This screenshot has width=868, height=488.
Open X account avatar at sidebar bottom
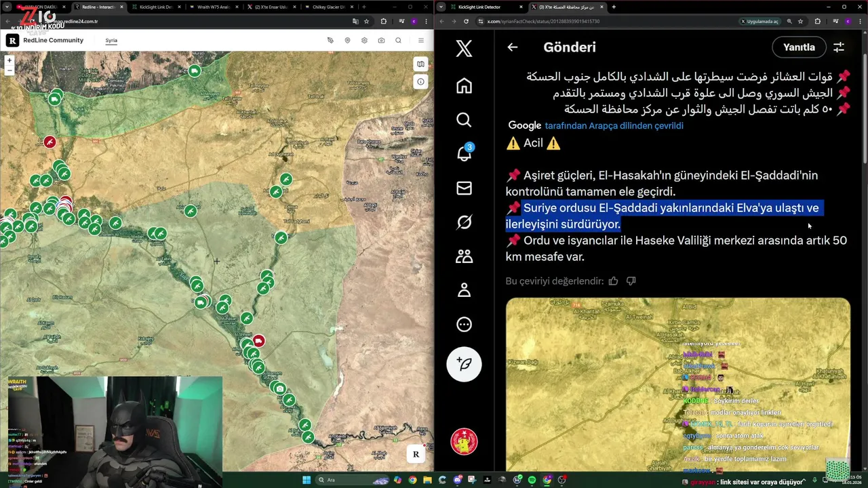pyautogui.click(x=464, y=442)
